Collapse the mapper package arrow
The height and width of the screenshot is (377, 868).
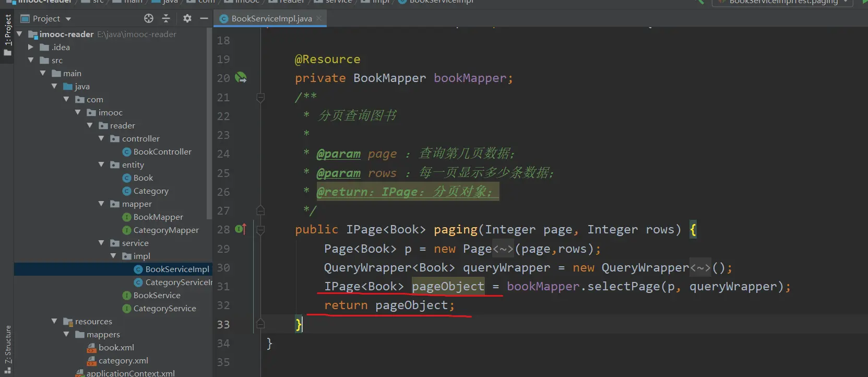point(101,204)
